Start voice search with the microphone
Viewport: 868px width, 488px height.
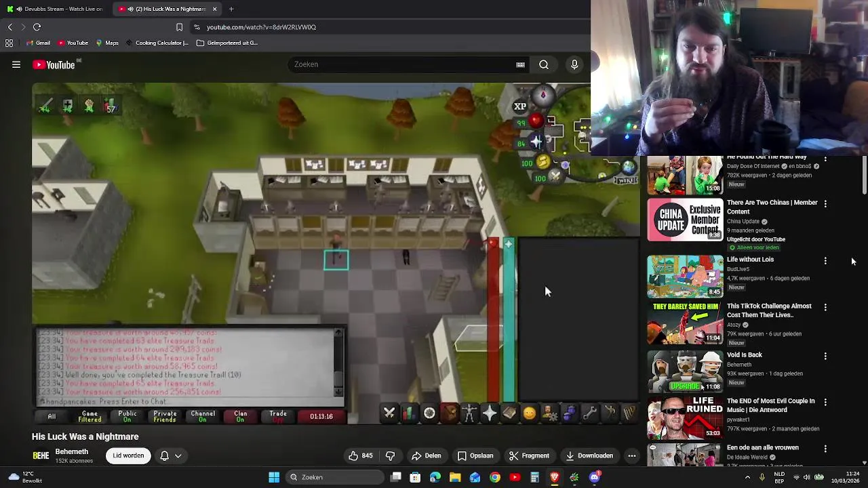574,64
